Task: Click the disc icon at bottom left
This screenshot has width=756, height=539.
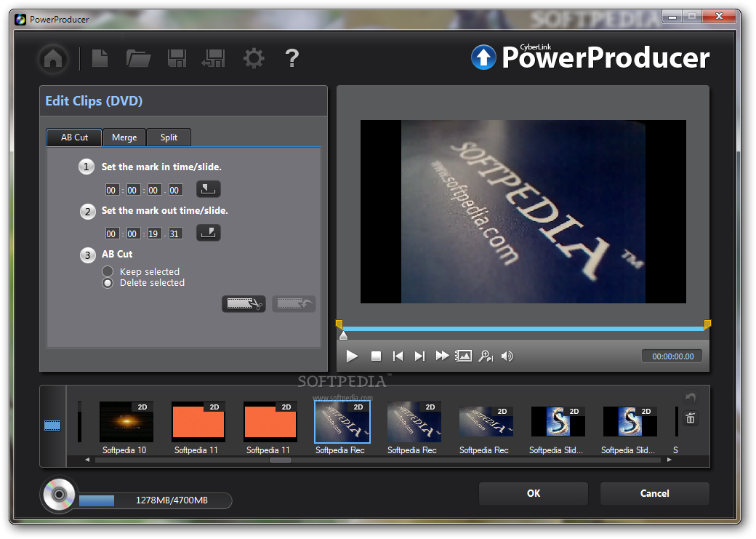Action: pos(60,494)
